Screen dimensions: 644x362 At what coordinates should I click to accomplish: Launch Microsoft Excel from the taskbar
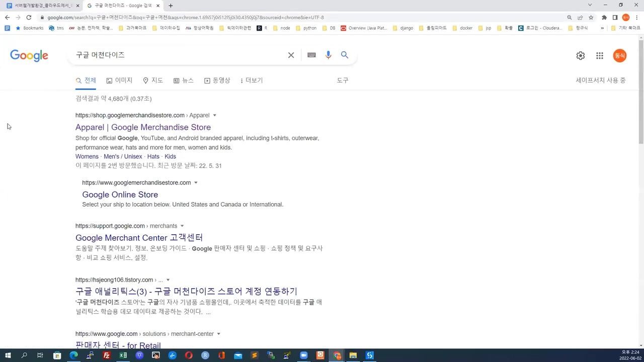123,356
